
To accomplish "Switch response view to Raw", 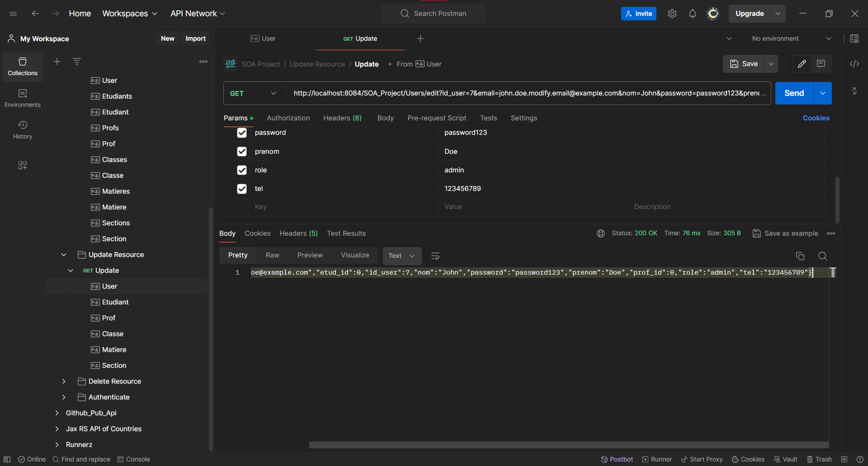I will [x=273, y=255].
